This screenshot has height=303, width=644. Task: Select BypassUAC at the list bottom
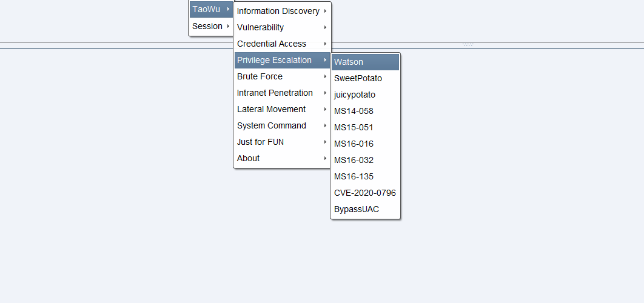pyautogui.click(x=365, y=210)
